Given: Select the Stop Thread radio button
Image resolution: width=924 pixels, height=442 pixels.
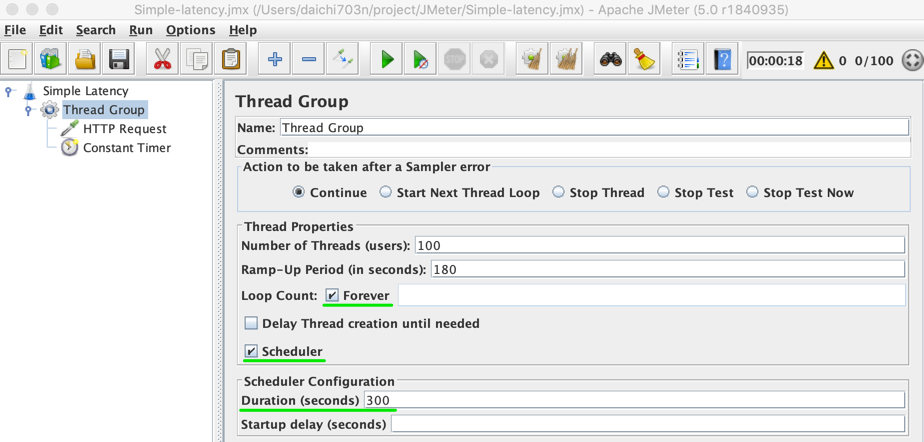Looking at the screenshot, I should coord(558,193).
